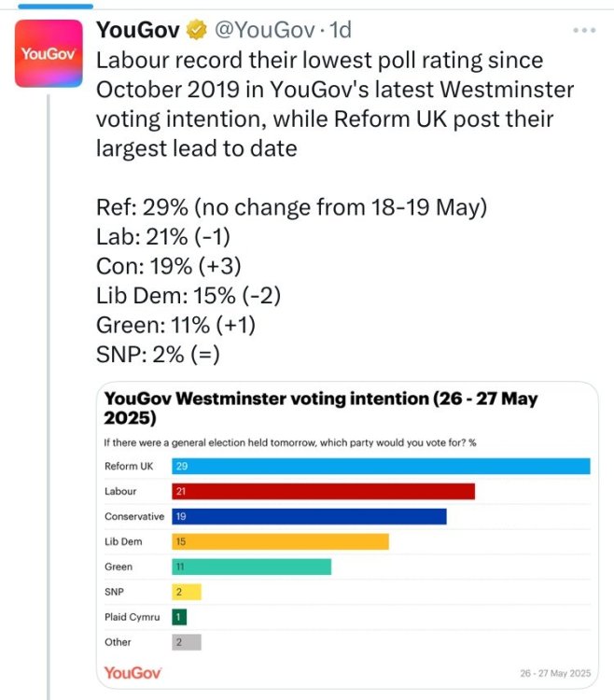Open the voting intention chart image
Viewport: 614px width, 700px height.
coord(347,536)
